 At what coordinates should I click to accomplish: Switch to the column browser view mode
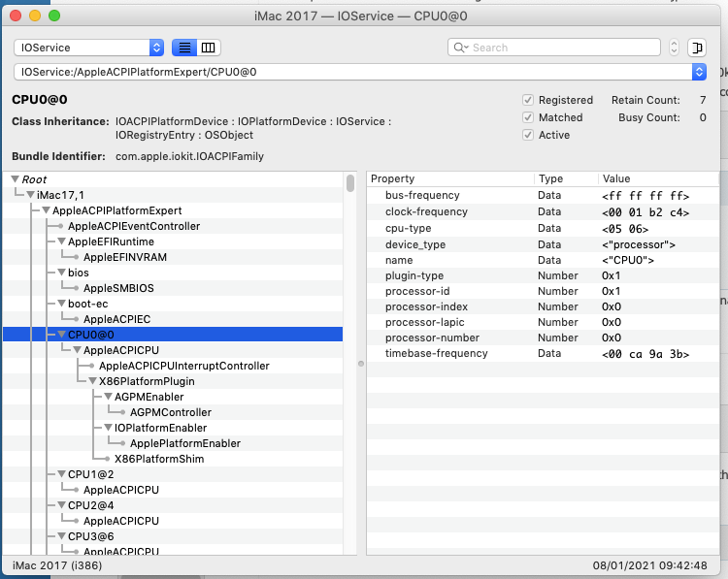pos(209,48)
